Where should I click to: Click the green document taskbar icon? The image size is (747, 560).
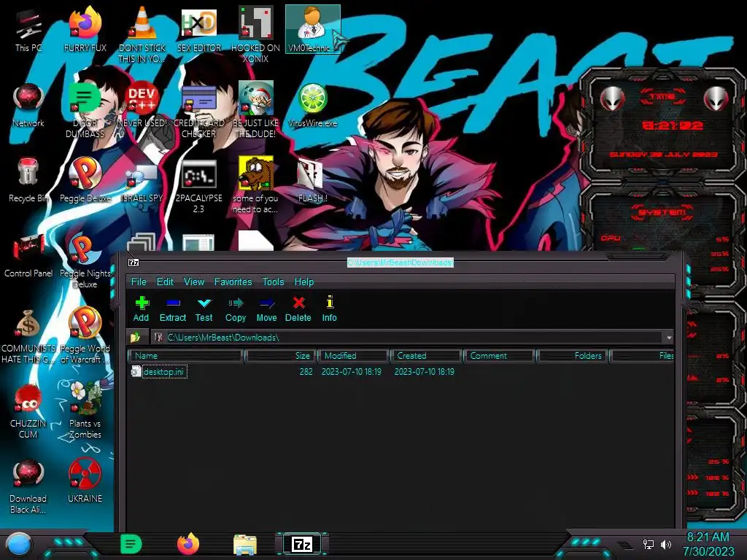pos(131,544)
